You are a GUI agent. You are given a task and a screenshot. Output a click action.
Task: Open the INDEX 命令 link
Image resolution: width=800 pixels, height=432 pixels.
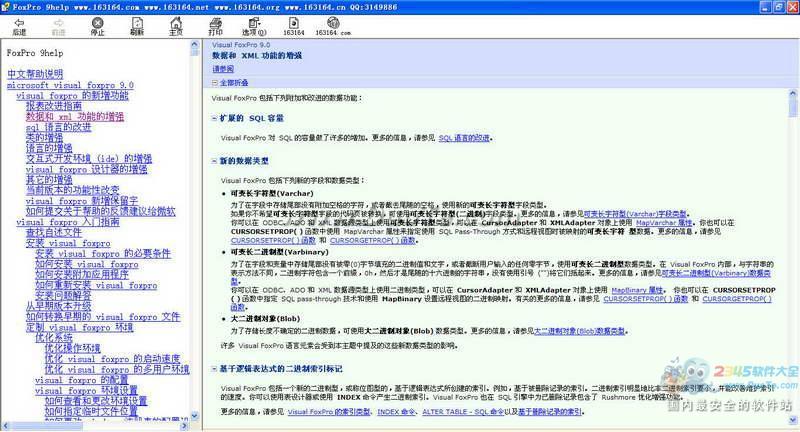[x=396, y=412]
